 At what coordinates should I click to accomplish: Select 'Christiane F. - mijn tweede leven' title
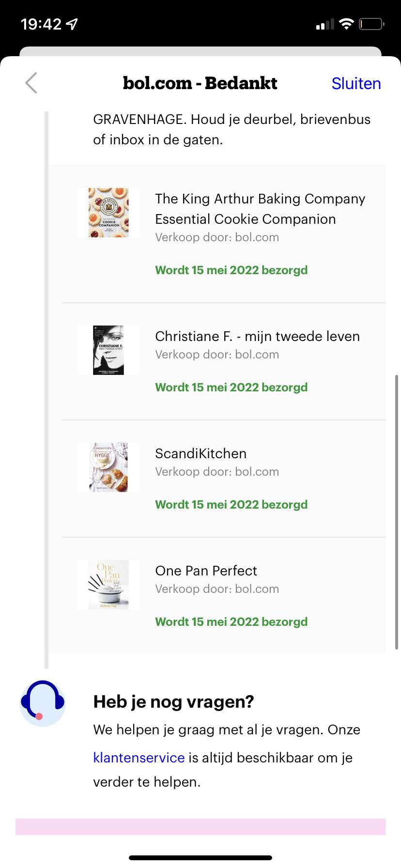tap(257, 336)
